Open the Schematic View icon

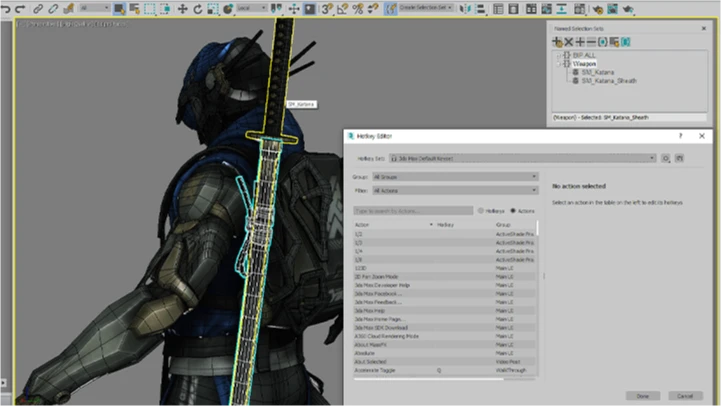562,8
